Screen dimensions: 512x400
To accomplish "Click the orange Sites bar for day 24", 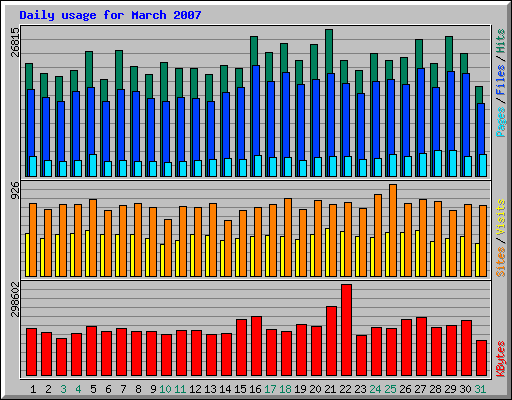I will point(378,235).
